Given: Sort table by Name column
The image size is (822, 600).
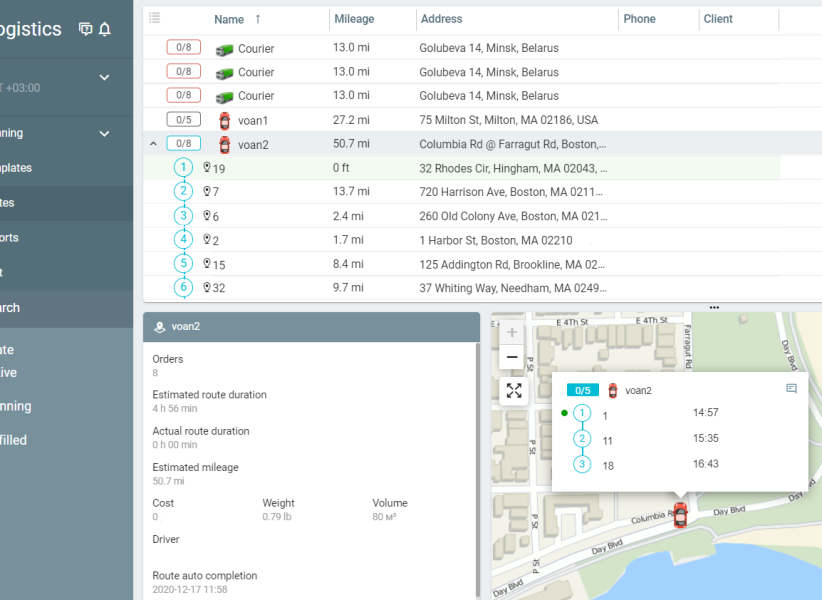Looking at the screenshot, I should pos(229,19).
